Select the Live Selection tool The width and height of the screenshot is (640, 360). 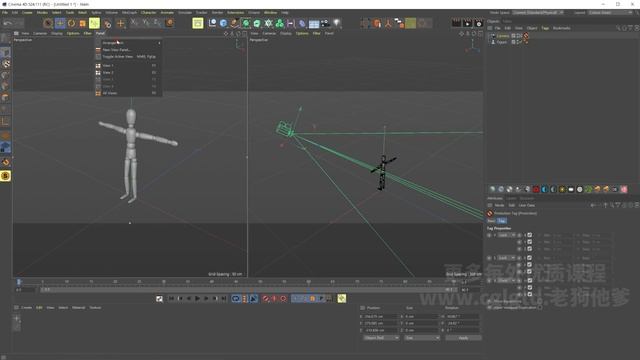[x=48, y=23]
